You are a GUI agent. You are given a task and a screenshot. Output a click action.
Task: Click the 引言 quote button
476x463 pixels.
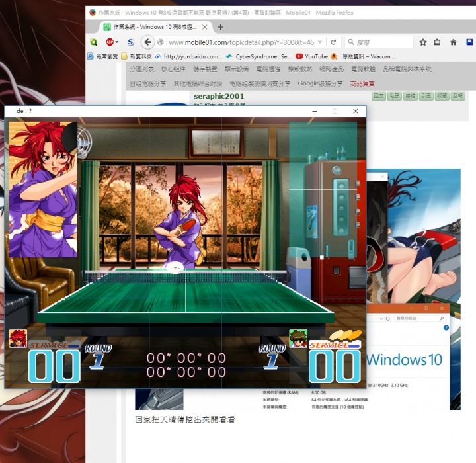click(426, 96)
